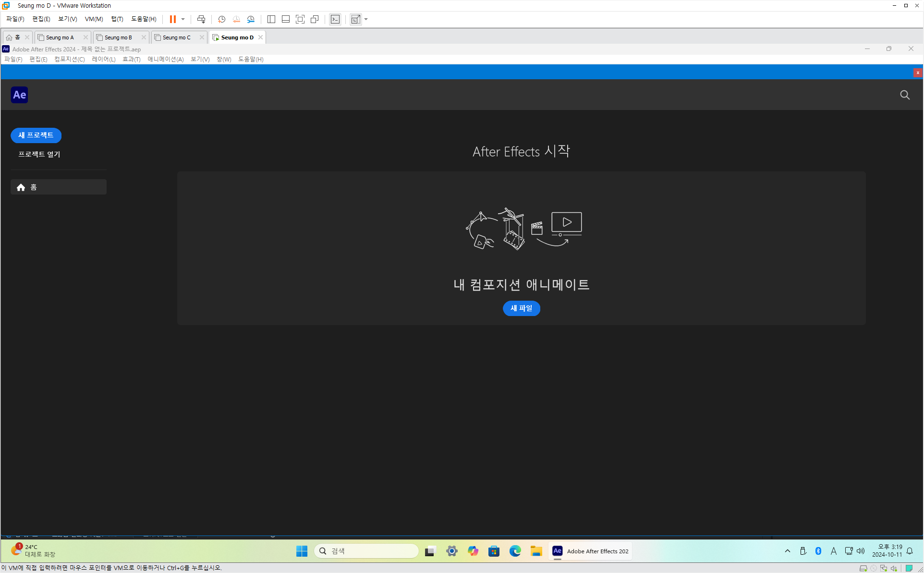Click the Bluetooth tray icon
Image resolution: width=924 pixels, height=573 pixels.
click(818, 551)
